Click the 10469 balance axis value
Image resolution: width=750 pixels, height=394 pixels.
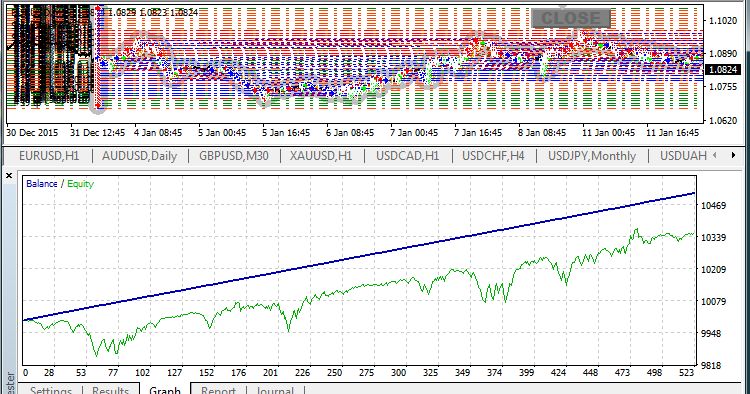pyautogui.click(x=713, y=206)
